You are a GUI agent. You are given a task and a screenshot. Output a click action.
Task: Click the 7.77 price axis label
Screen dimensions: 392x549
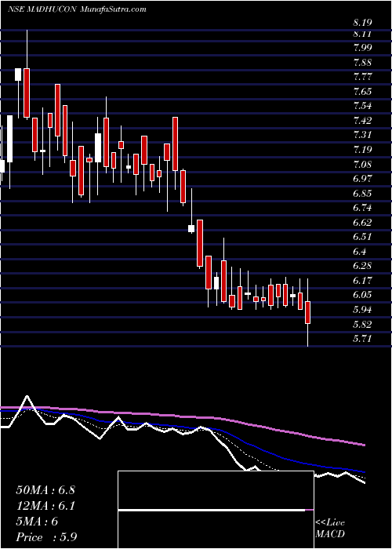click(x=362, y=77)
